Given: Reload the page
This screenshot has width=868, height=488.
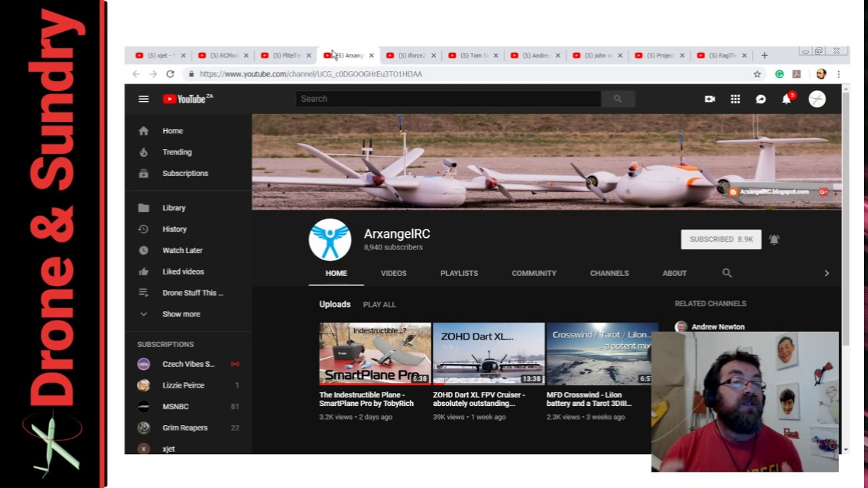Looking at the screenshot, I should pyautogui.click(x=170, y=74).
